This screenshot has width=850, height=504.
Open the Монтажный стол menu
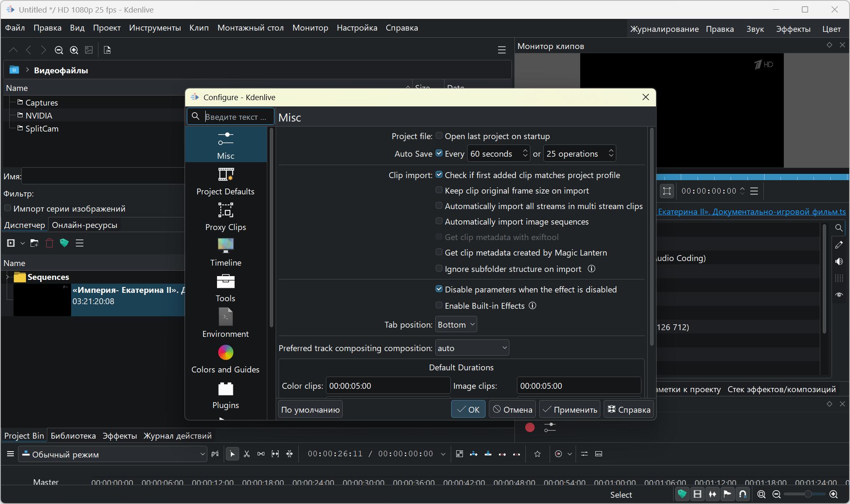(250, 28)
